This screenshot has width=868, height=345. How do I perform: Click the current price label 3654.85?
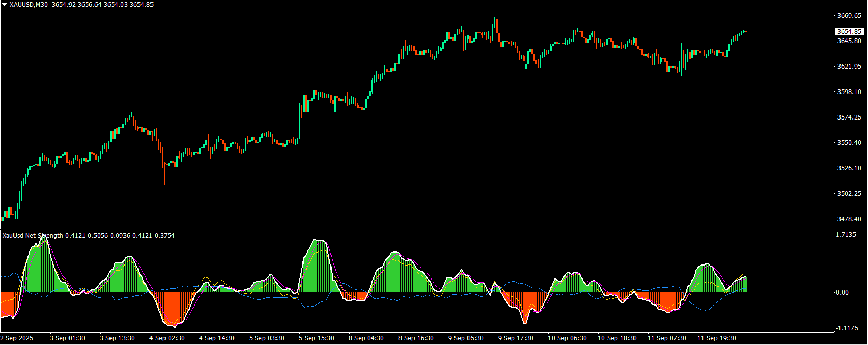pos(849,32)
